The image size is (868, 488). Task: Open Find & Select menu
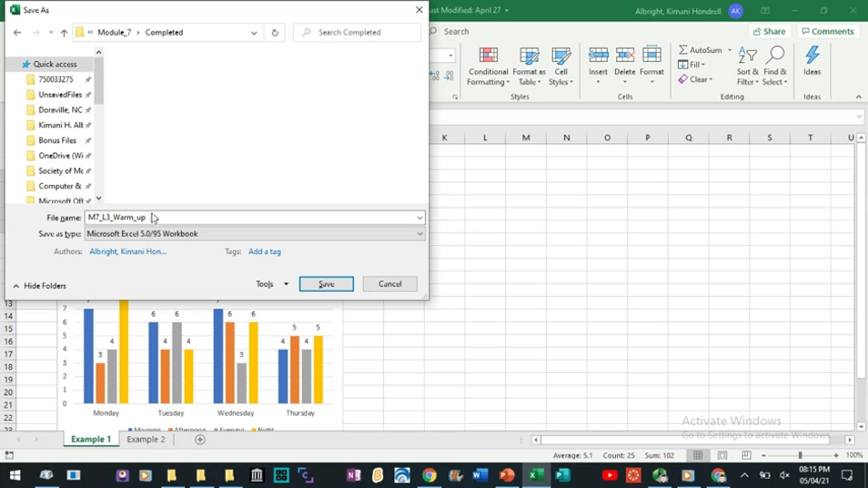click(775, 66)
